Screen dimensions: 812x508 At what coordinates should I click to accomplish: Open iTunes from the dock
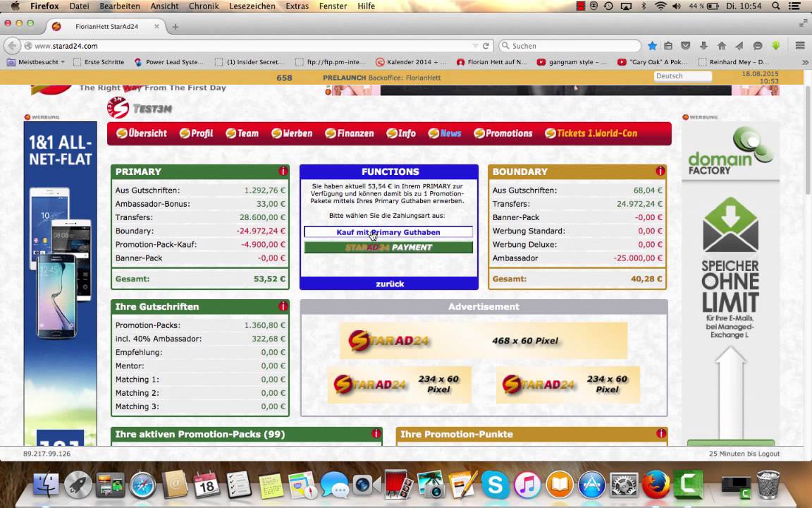point(527,484)
